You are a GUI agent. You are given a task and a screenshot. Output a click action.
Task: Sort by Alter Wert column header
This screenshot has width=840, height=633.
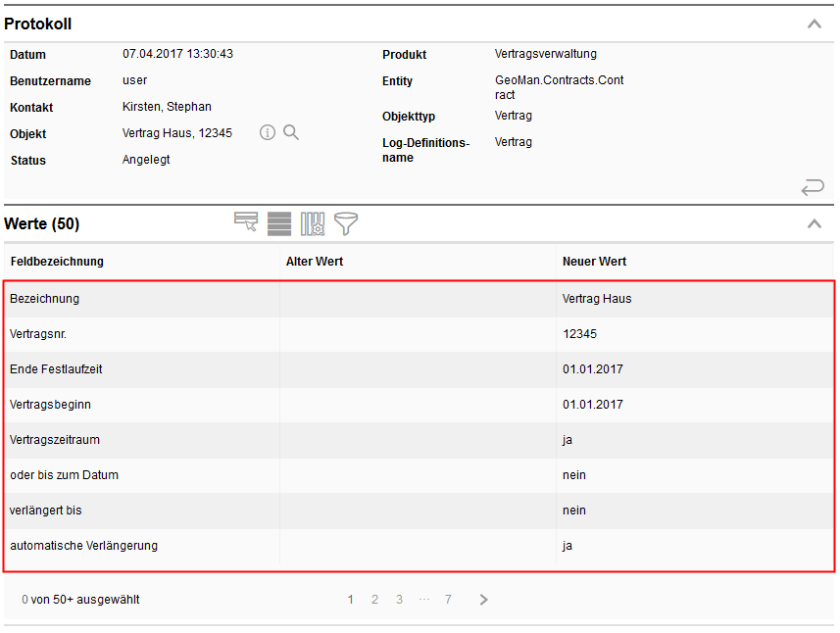pyautogui.click(x=315, y=262)
